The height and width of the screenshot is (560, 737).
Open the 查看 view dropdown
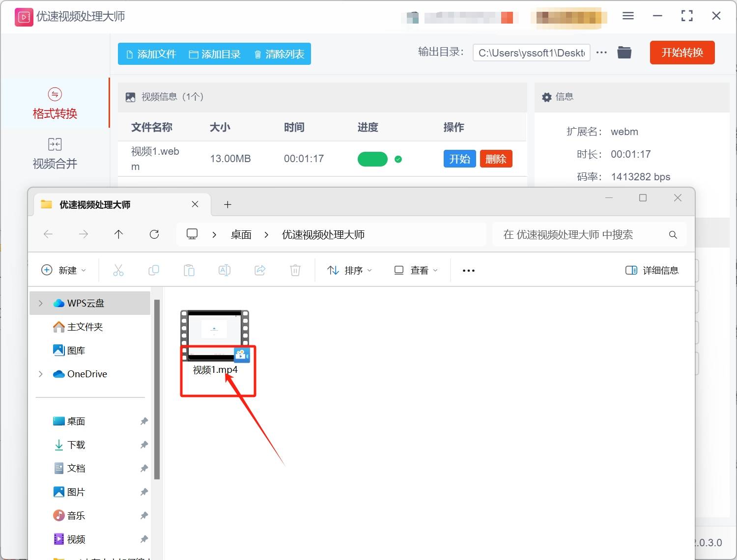click(416, 270)
